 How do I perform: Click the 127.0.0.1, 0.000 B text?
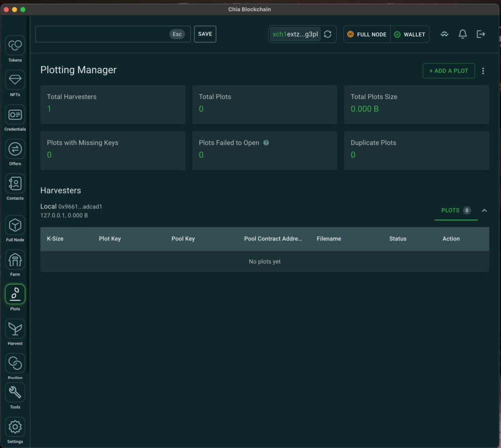(64, 215)
